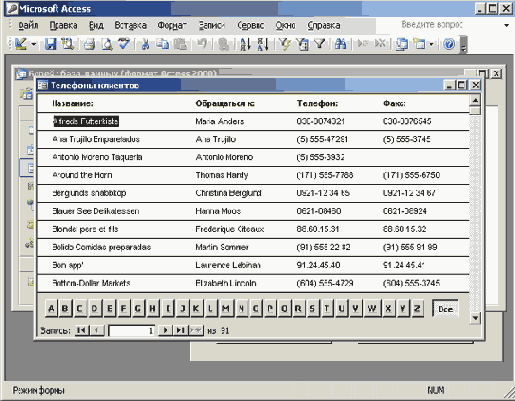Open Find with the binoculars icon
This screenshot has height=401, width=515.
(340, 44)
